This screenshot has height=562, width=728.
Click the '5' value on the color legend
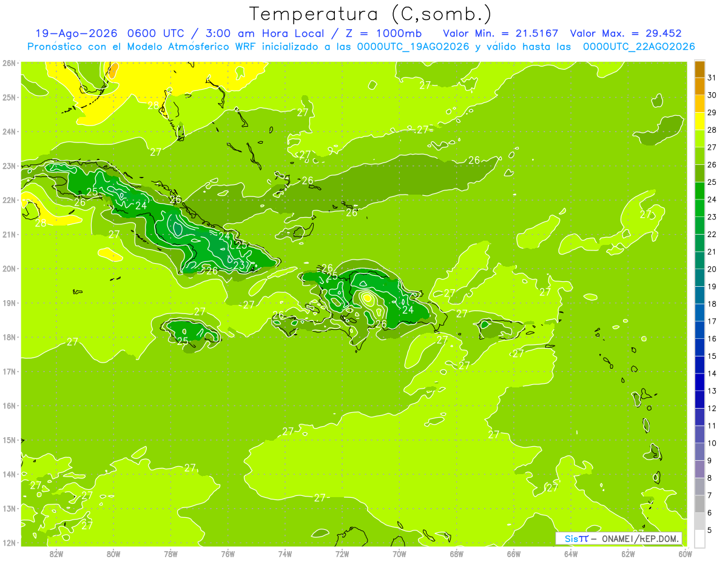coord(710,530)
